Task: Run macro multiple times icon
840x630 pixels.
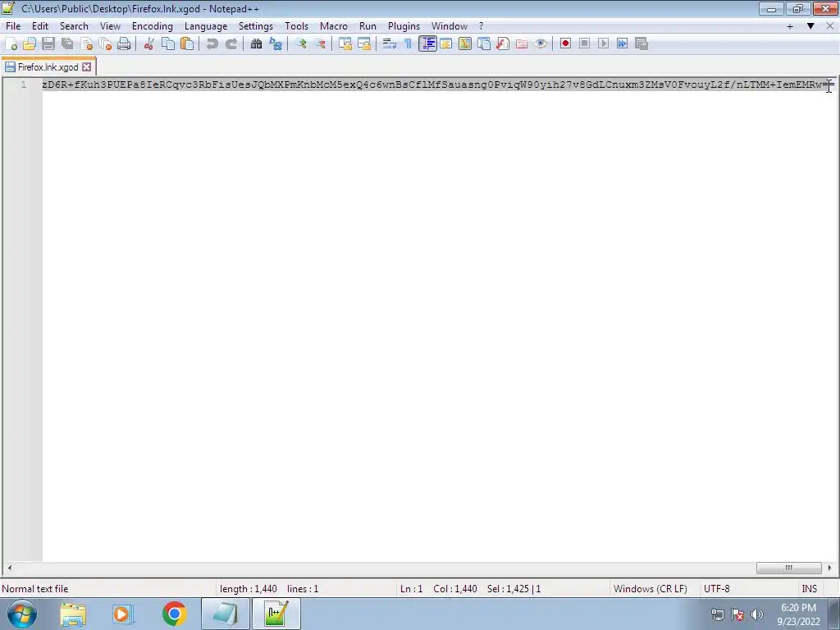Action: click(622, 44)
